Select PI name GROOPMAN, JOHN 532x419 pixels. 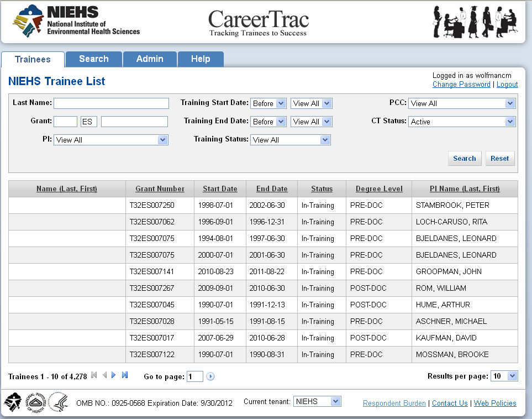pyautogui.click(x=449, y=271)
